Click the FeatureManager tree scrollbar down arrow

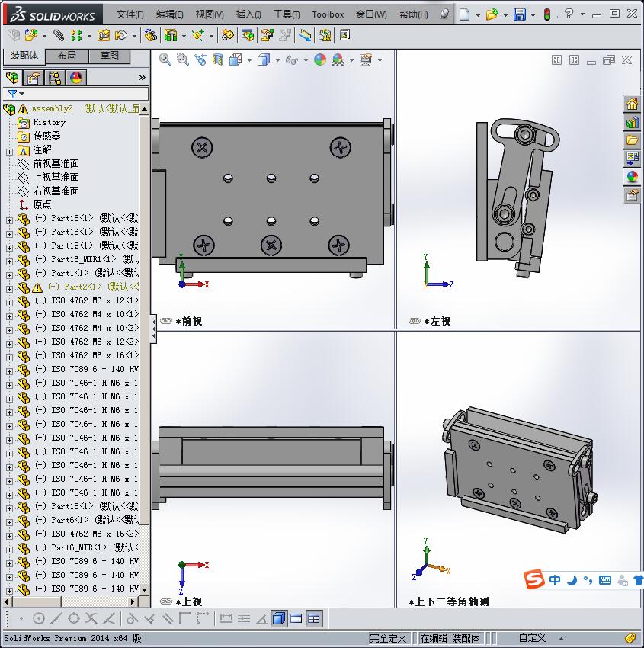point(145,589)
